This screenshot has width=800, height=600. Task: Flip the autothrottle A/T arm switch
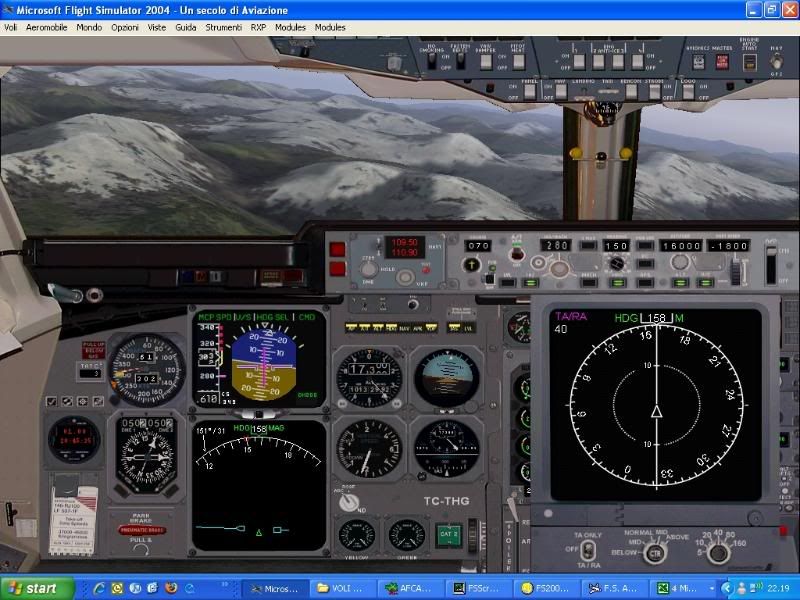coord(517,253)
